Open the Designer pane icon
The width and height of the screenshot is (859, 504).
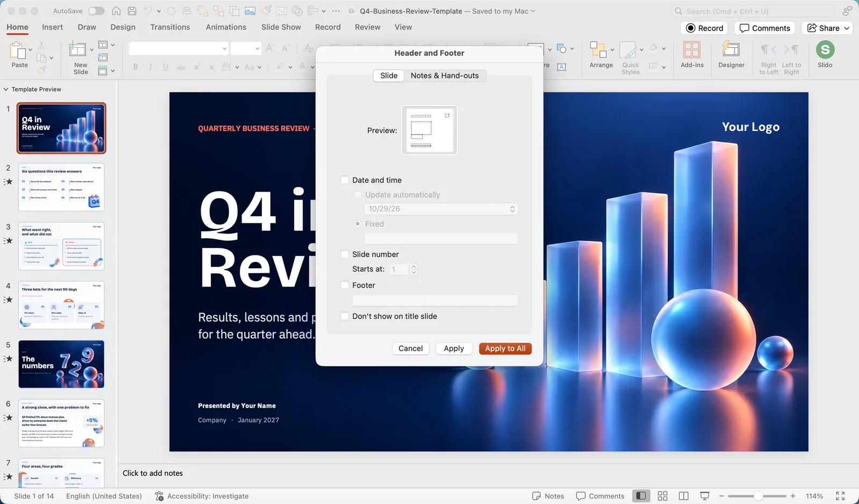tap(731, 49)
